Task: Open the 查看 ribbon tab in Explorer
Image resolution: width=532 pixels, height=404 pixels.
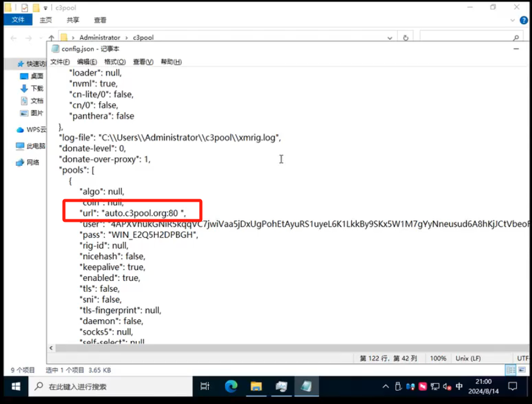Action: click(x=100, y=20)
